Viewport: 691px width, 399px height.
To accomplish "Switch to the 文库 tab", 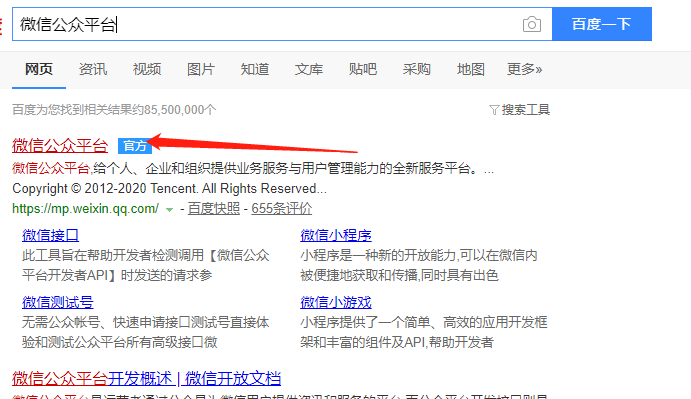I will click(x=308, y=69).
